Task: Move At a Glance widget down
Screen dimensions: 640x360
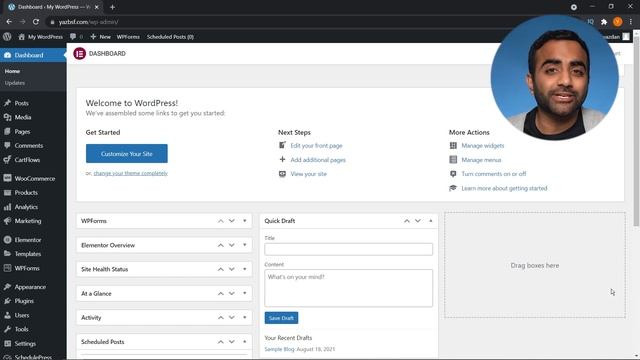Action: click(231, 293)
